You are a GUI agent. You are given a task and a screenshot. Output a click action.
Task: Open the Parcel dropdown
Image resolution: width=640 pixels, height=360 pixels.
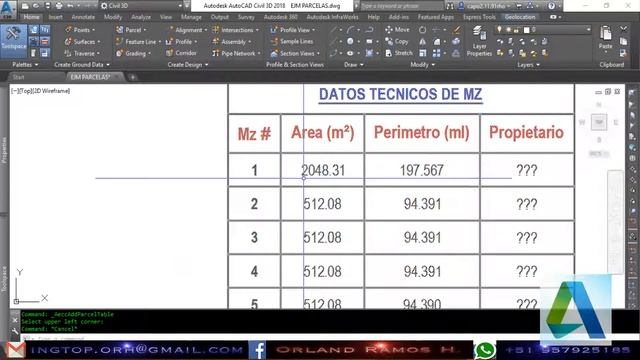[131, 30]
